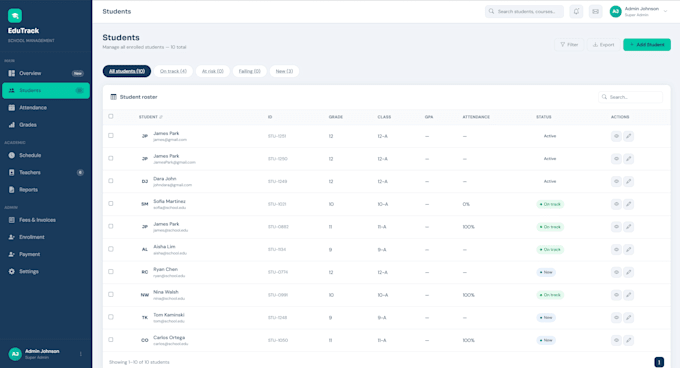Click the Student roster table icon
Image resolution: width=680 pixels, height=368 pixels.
click(x=113, y=97)
